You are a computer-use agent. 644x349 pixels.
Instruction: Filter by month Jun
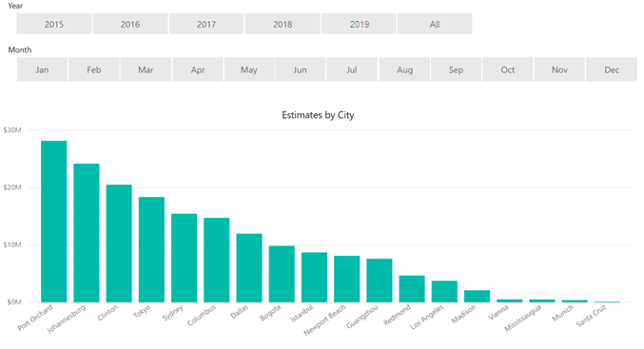[301, 69]
